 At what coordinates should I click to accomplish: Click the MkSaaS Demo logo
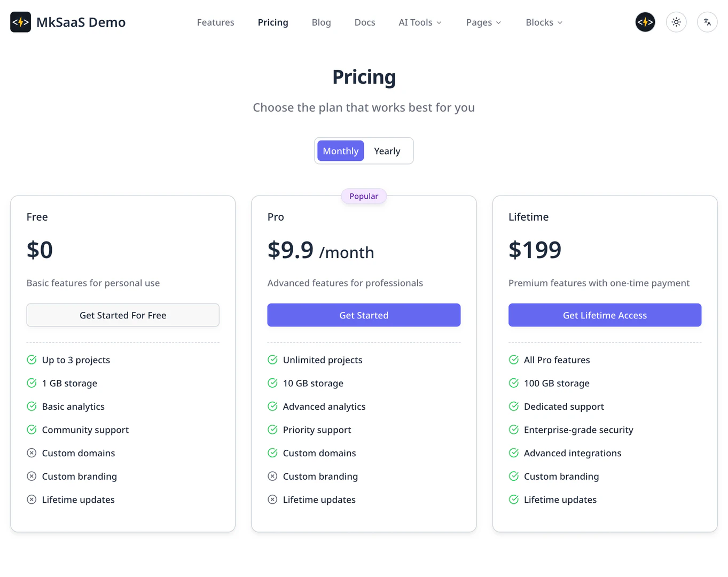[x=67, y=22]
